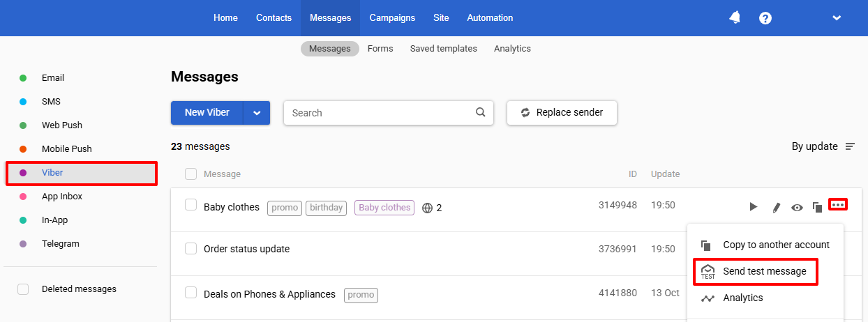
Task: Click the sort lines icon beside By update
Action: coord(850,146)
